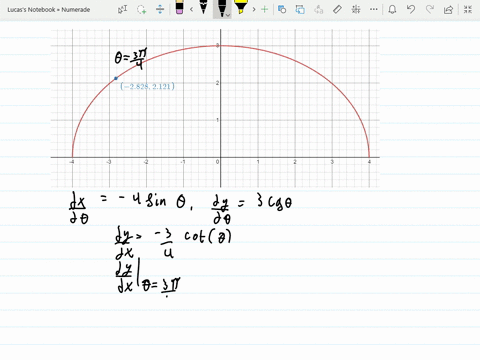Viewport: 480px width, 360px height.
Task: Undo the last ink stroke
Action: (411, 9)
